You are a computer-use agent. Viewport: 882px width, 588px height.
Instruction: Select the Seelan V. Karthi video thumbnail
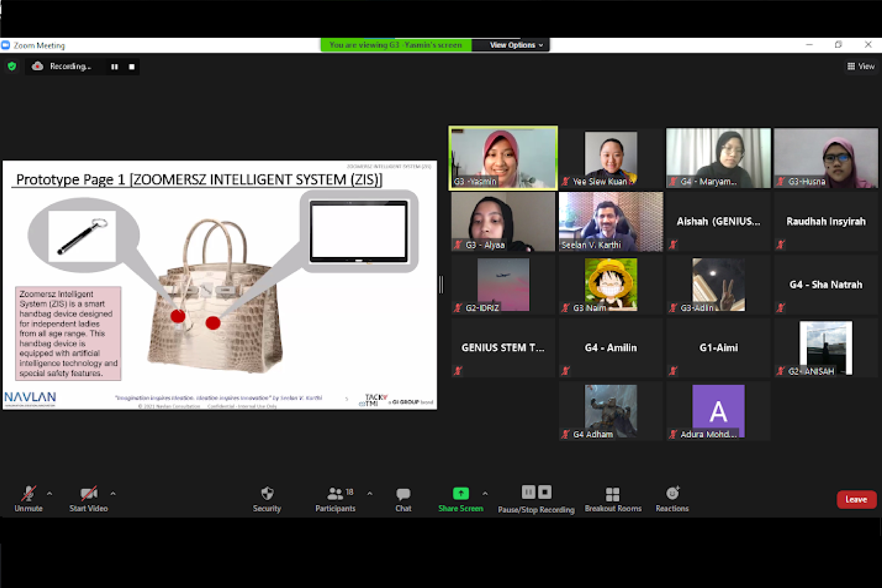point(610,221)
